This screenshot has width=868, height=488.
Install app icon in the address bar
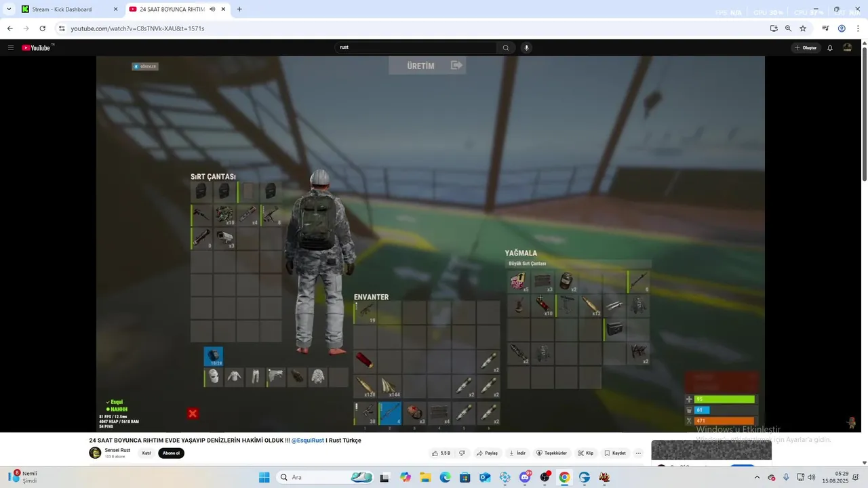(x=774, y=28)
